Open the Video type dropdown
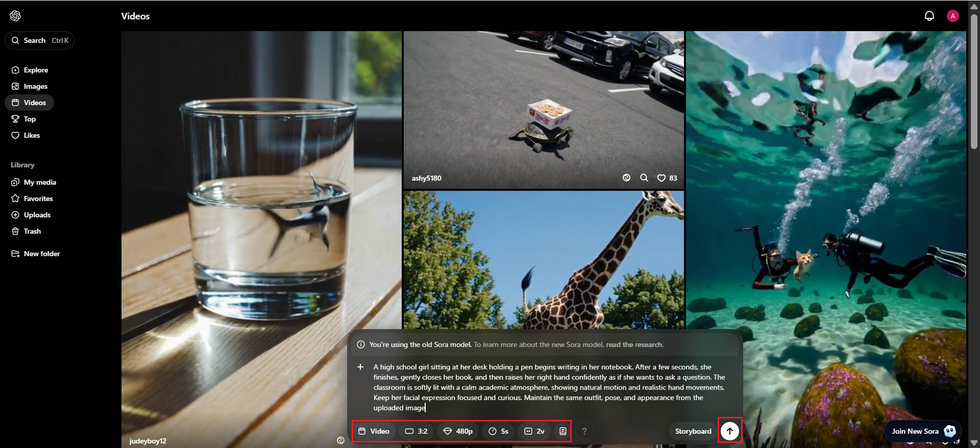Image resolution: width=980 pixels, height=448 pixels. [x=374, y=431]
